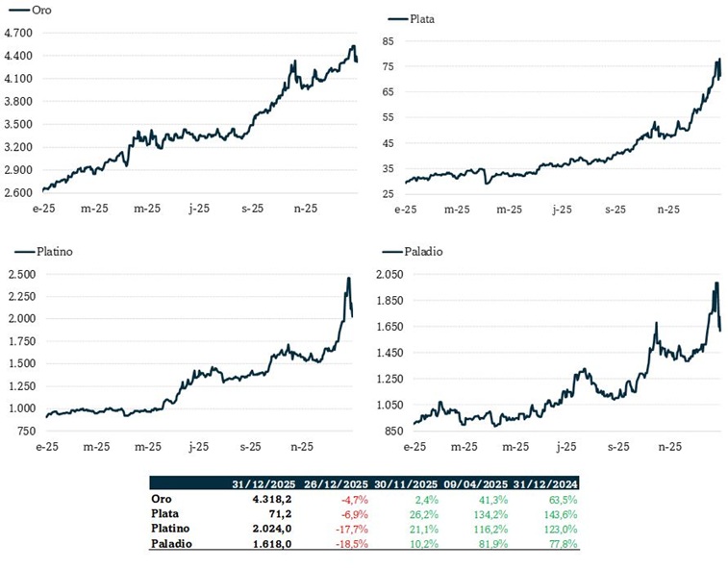This screenshot has width=728, height=568.
Task: Select the Oro row label in table
Action: coord(162,499)
